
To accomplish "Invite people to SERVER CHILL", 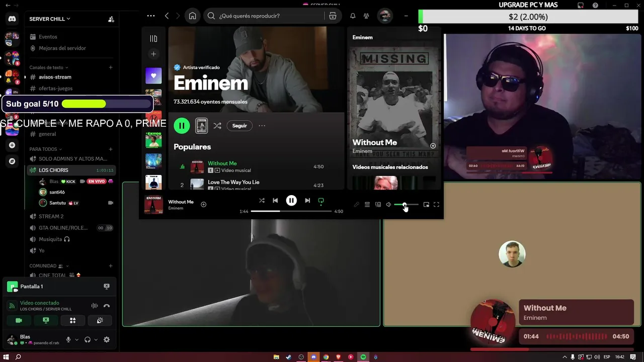I will pyautogui.click(x=111, y=19).
